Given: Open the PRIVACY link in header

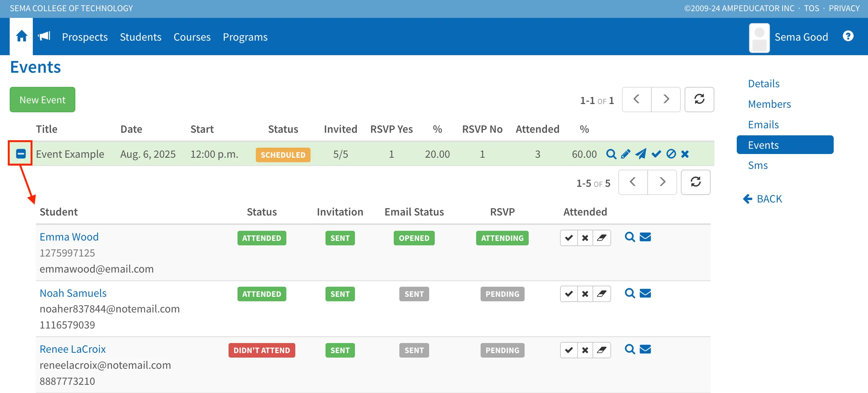Looking at the screenshot, I should point(844,8).
